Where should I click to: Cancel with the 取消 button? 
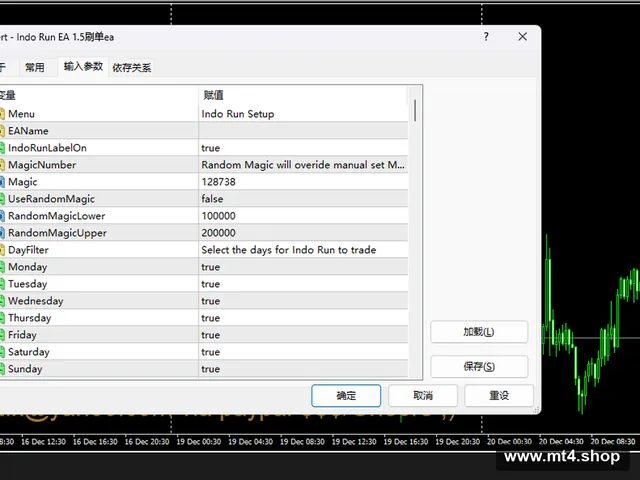pos(423,396)
